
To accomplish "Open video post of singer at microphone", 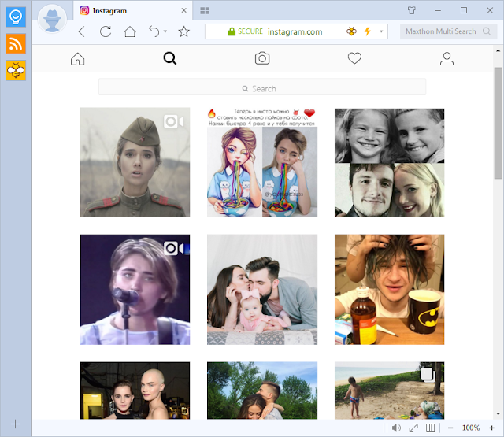I will click(135, 290).
